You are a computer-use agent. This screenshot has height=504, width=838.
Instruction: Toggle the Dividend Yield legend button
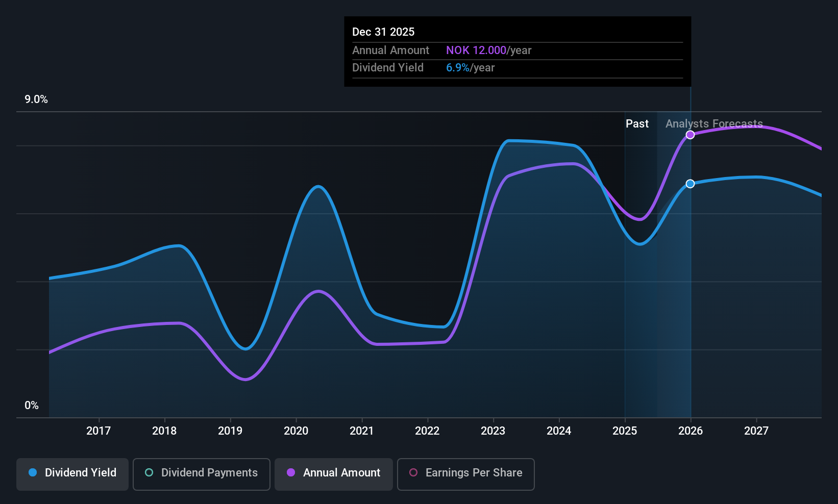(x=72, y=474)
